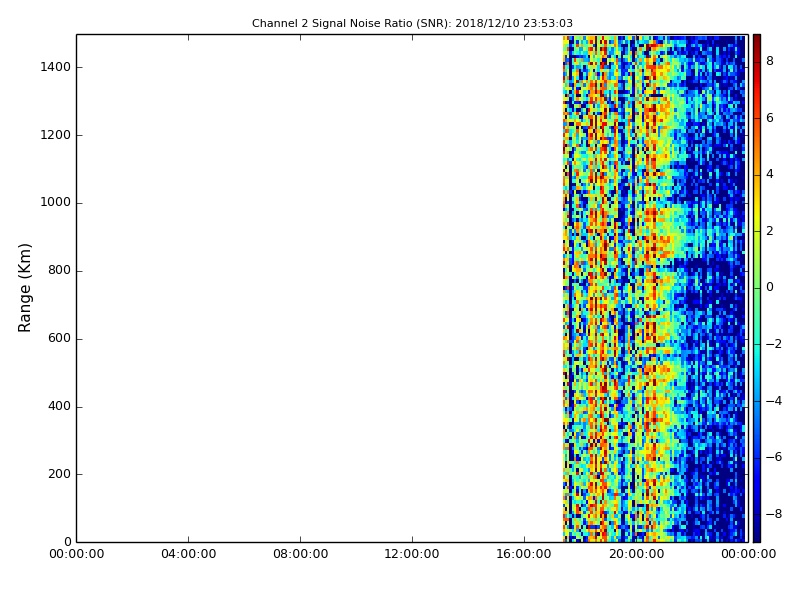Click the colorbar label −8

pos(773,514)
